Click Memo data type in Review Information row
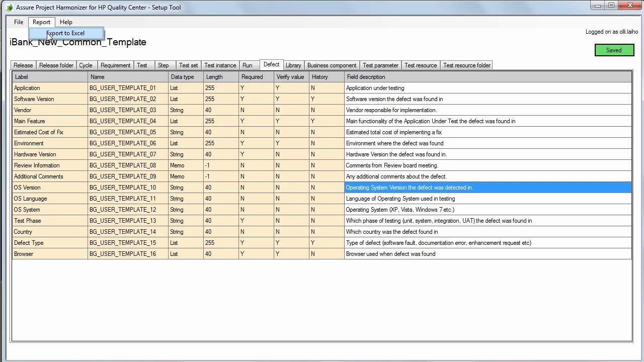This screenshot has height=362, width=644. 186,165
